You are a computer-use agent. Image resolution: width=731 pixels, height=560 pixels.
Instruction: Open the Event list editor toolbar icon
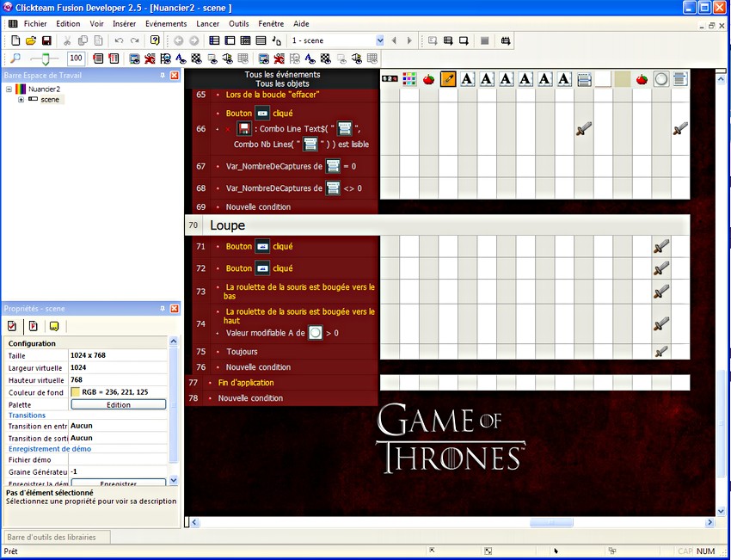261,40
